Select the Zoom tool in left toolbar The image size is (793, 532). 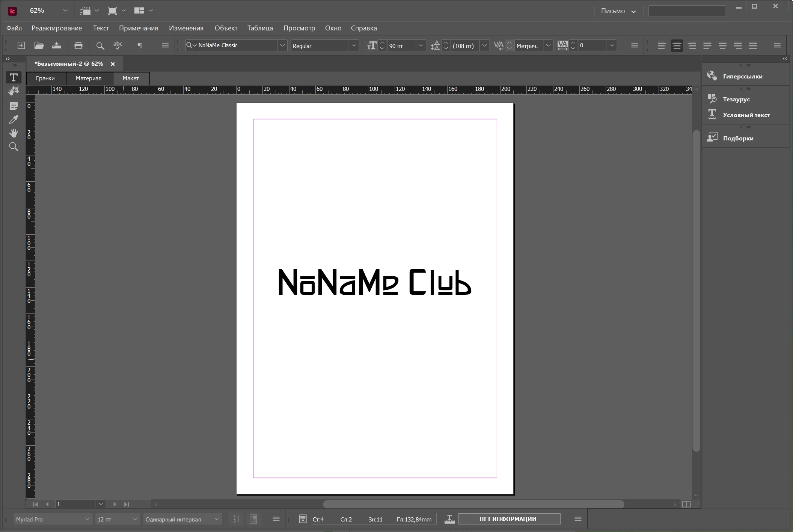tap(14, 147)
